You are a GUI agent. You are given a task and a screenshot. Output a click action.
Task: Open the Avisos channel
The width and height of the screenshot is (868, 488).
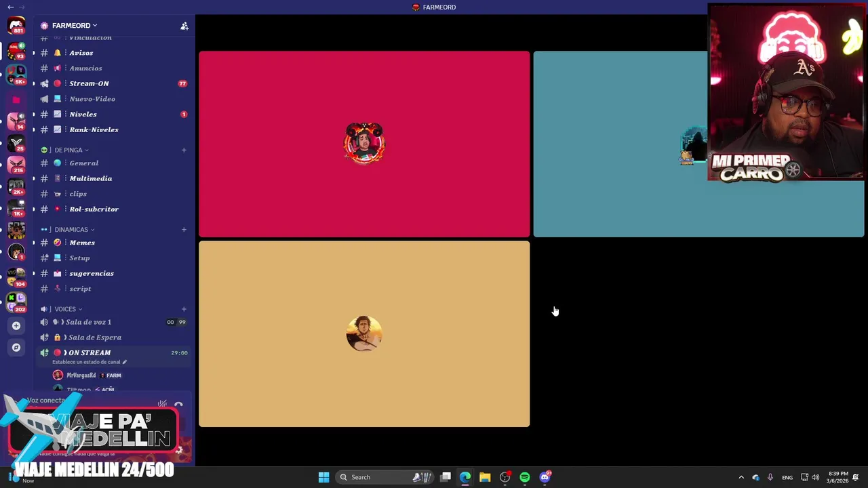pos(113,53)
